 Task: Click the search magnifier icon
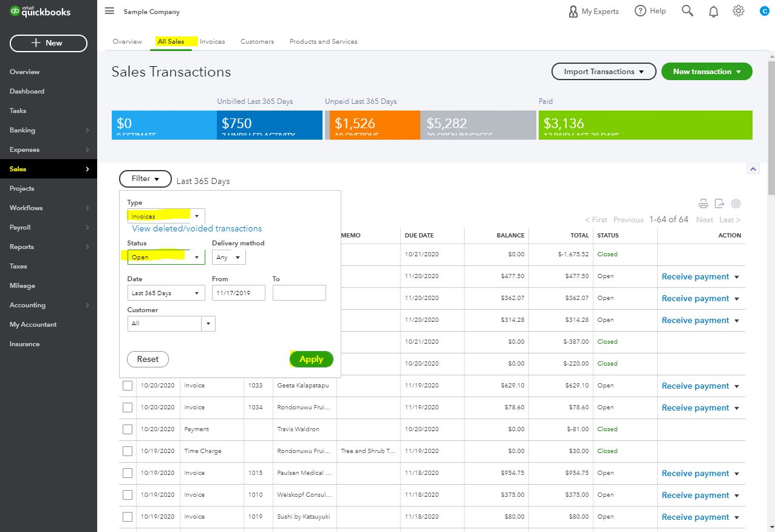click(x=688, y=11)
